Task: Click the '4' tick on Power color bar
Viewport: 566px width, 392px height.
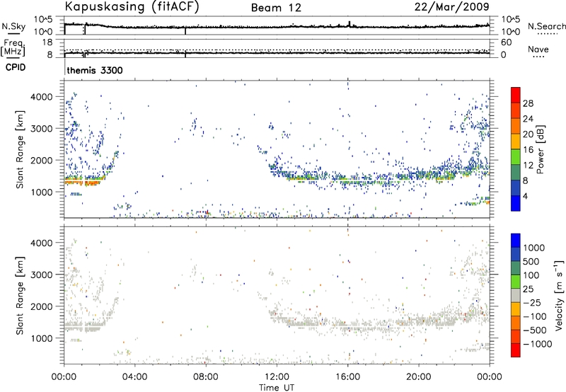Action: (525, 196)
